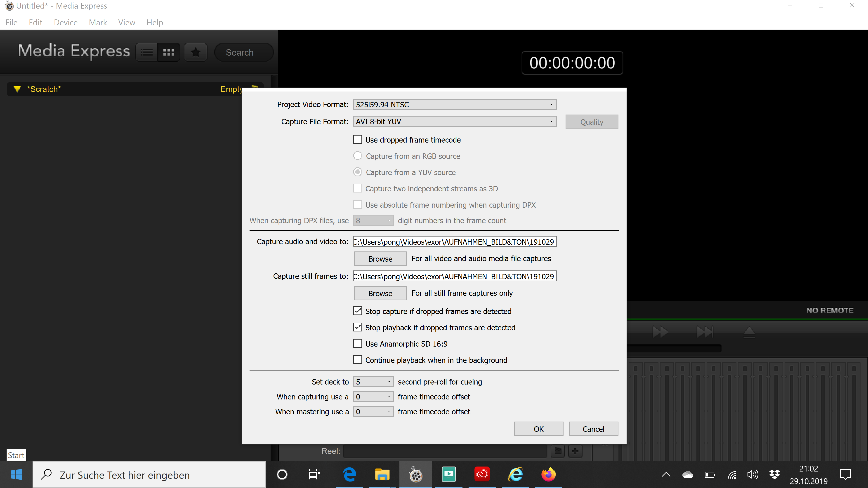Select the *Scratch* bin label
Viewport: 868px width, 488px height.
coord(44,89)
